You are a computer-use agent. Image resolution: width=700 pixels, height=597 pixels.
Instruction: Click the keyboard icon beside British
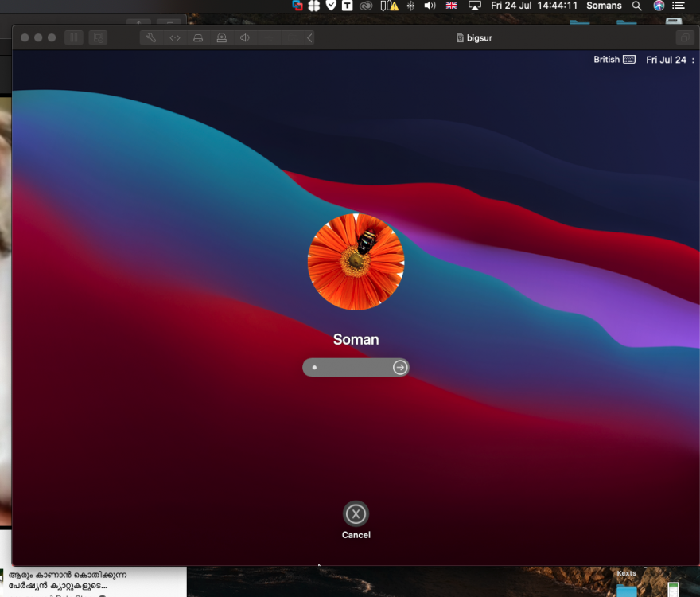pyautogui.click(x=629, y=60)
